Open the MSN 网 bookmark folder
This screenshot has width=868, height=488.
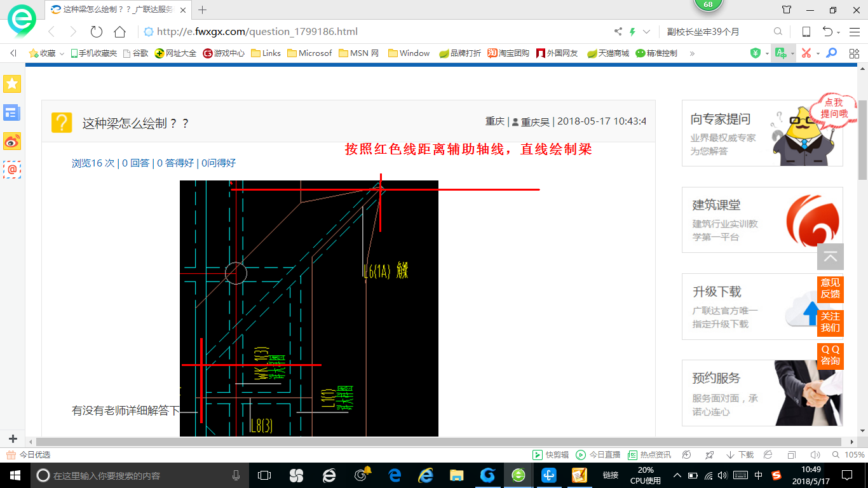click(x=359, y=53)
